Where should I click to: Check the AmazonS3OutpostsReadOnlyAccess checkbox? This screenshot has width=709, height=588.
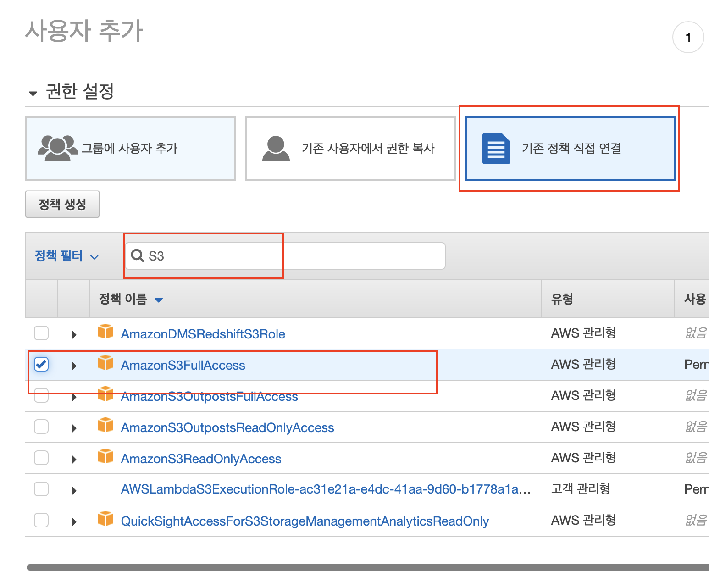coord(41,427)
